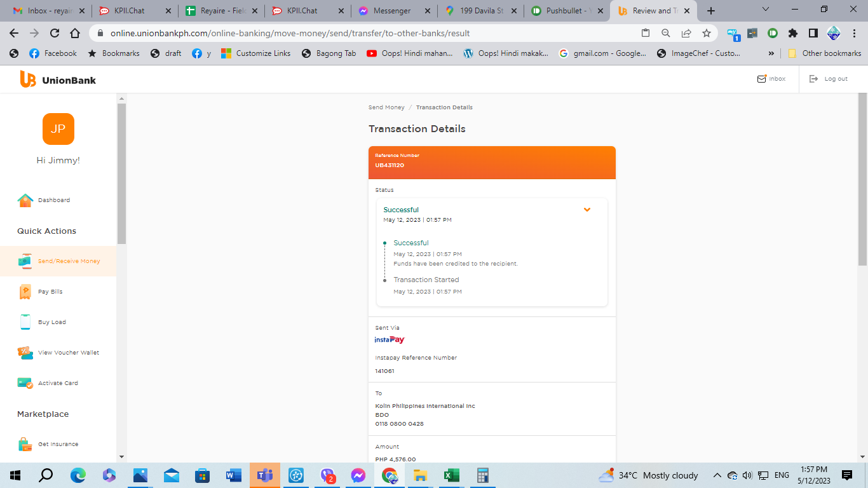
Task: Follow the Send Money breadcrumb link
Action: 386,107
